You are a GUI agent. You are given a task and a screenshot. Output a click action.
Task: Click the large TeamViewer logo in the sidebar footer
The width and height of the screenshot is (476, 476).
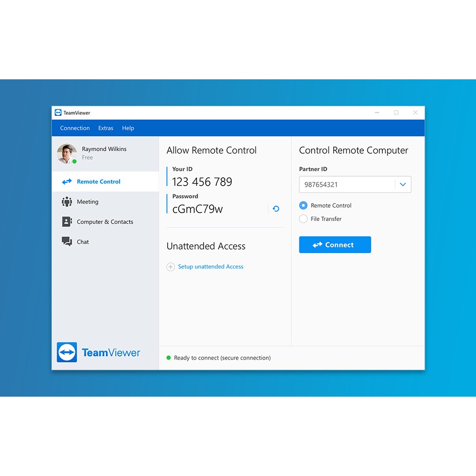pos(98,352)
